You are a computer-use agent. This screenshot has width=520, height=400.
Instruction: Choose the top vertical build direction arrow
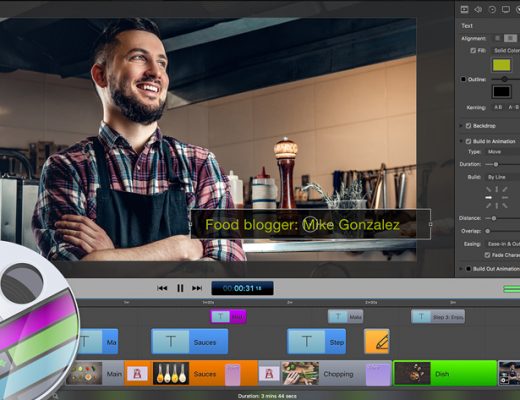pyautogui.click(x=497, y=189)
